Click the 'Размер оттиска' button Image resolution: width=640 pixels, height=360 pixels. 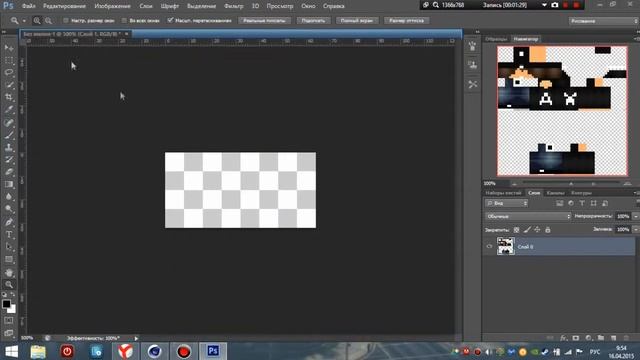[x=406, y=20]
